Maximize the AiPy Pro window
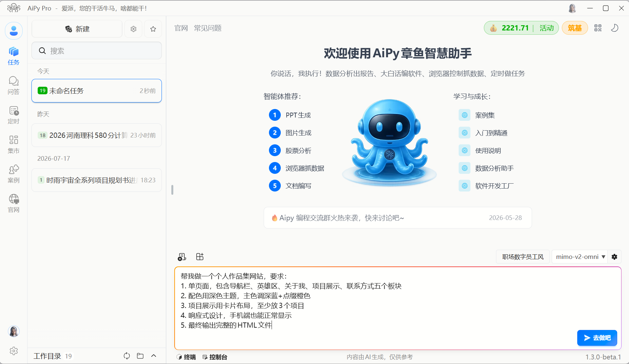Viewport: 629px width, 364px height. pyautogui.click(x=606, y=8)
